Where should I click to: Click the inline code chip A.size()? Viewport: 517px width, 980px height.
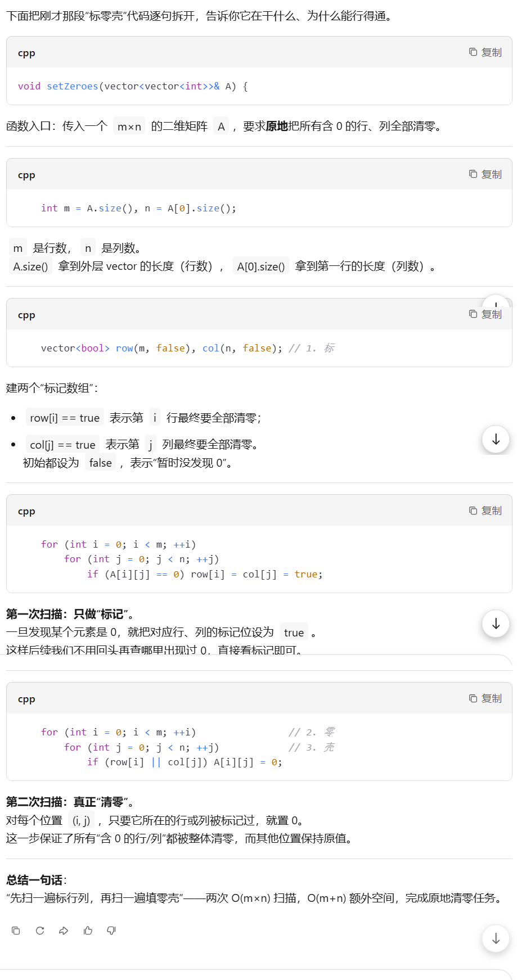(30, 266)
